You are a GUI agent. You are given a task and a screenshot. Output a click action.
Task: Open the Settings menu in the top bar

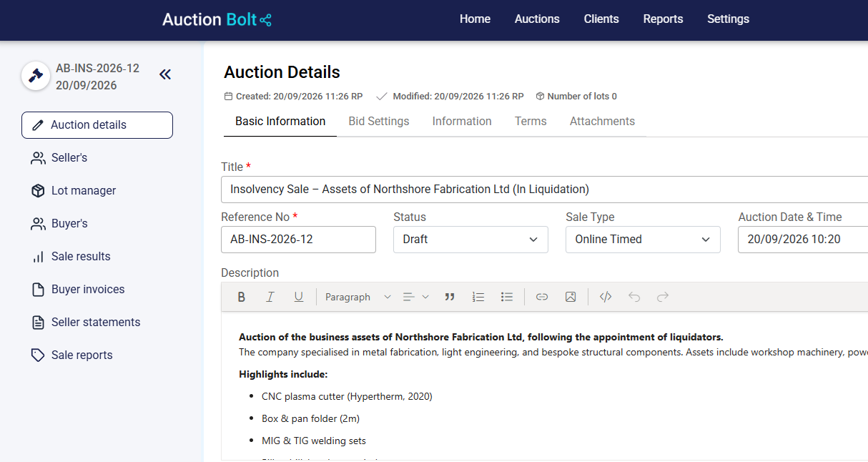(x=728, y=19)
